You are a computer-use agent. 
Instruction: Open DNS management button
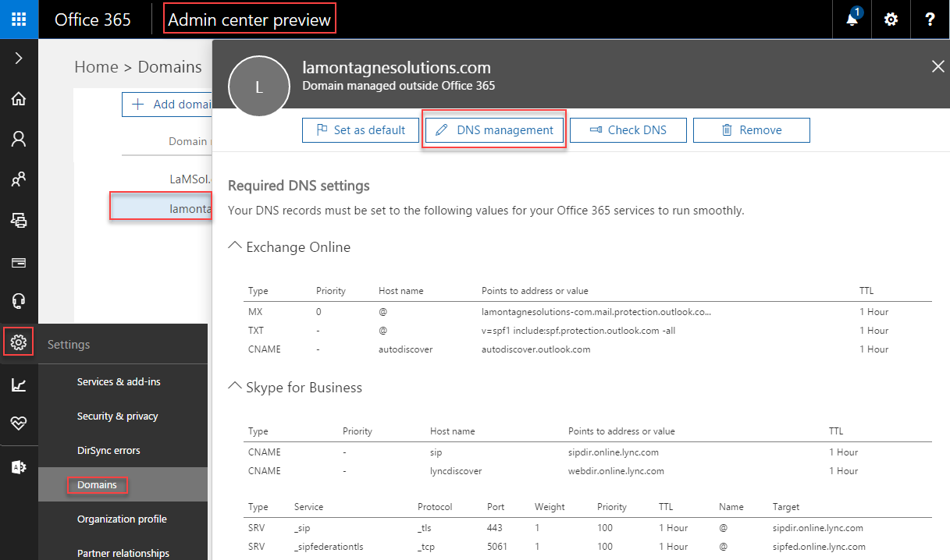pos(494,130)
